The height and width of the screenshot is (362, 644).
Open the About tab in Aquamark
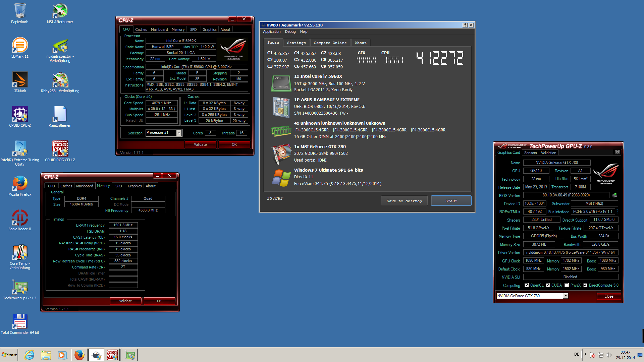click(361, 43)
